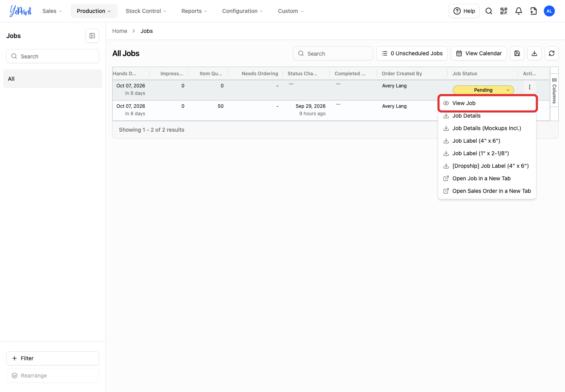Select Open Sales Order in a New Tab
Image resolution: width=565 pixels, height=392 pixels.
pyautogui.click(x=487, y=191)
